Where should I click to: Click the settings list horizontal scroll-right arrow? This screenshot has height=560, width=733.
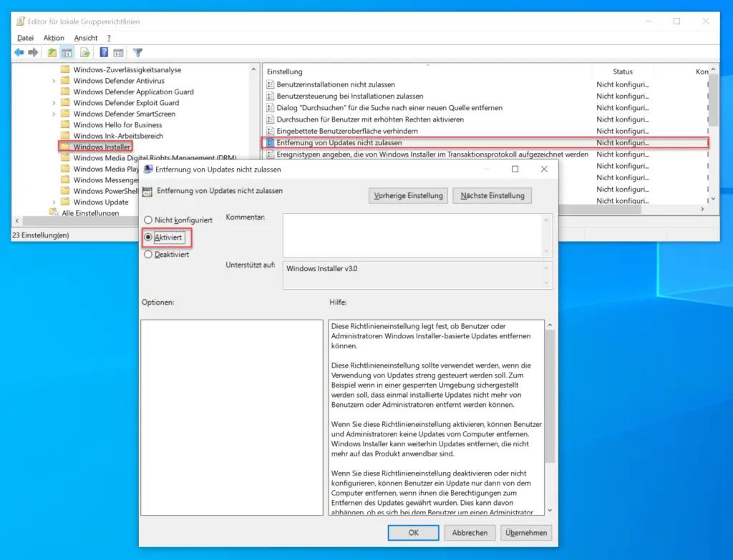[703, 210]
